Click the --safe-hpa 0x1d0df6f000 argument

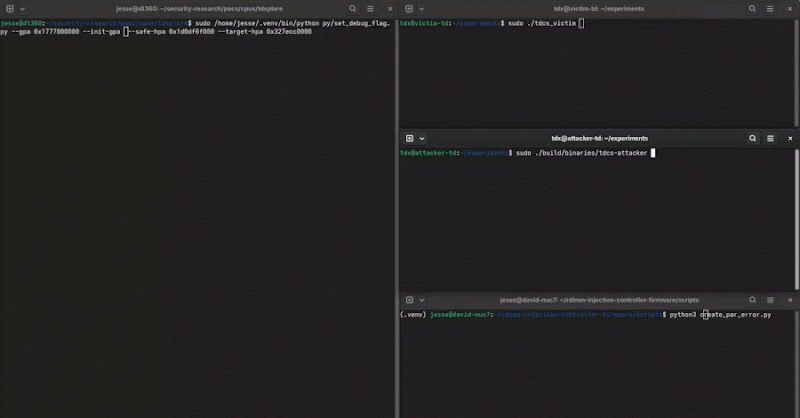click(172, 32)
